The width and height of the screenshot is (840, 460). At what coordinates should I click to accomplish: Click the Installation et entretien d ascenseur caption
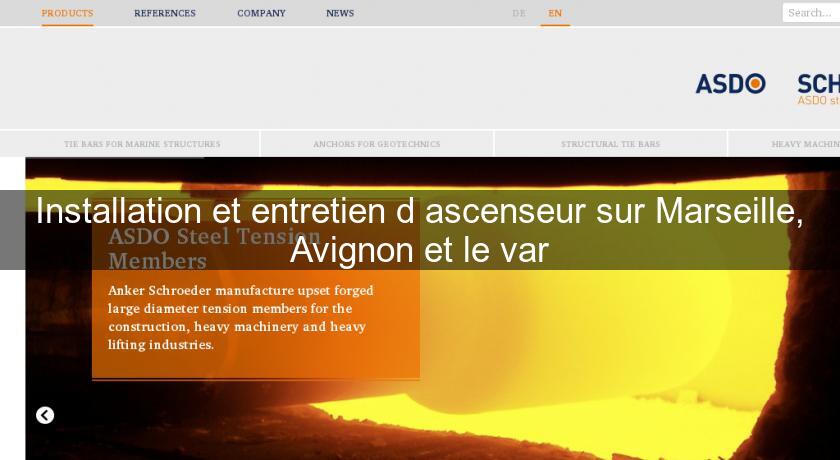[420, 230]
